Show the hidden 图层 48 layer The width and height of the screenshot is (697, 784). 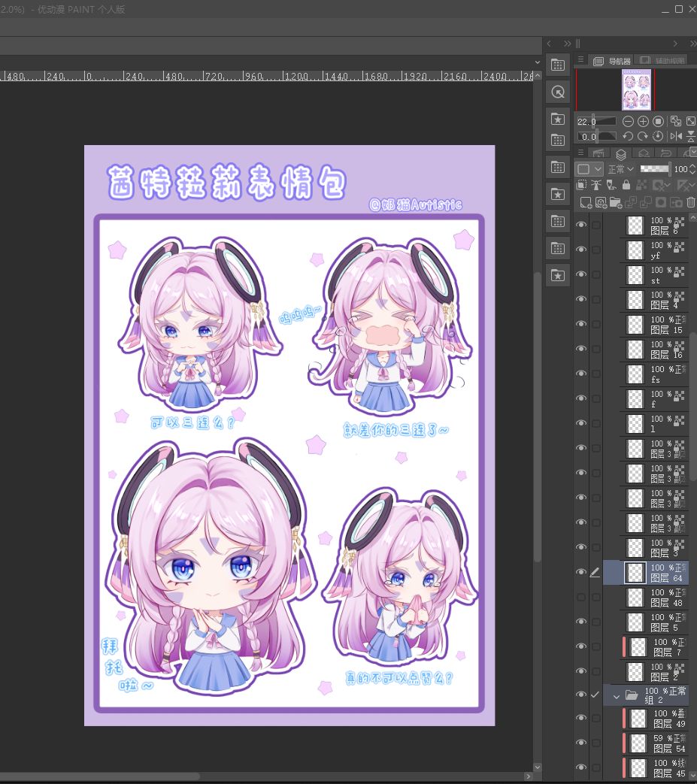(580, 597)
